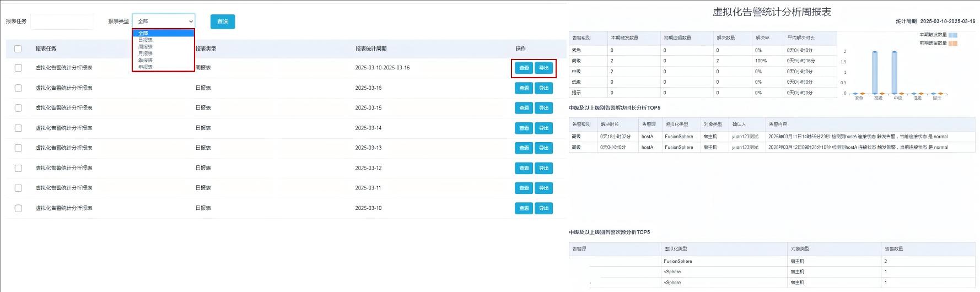Image resolution: width=980 pixels, height=292 pixels.
Task: Click the blue 本期触发数量 legend swatch
Action: coord(953,35)
